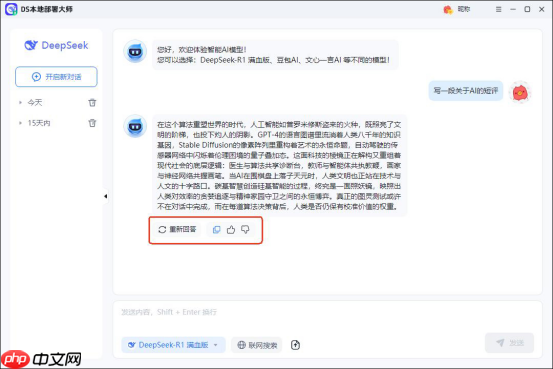Toggle 联网搜索 web search

[x=257, y=345]
